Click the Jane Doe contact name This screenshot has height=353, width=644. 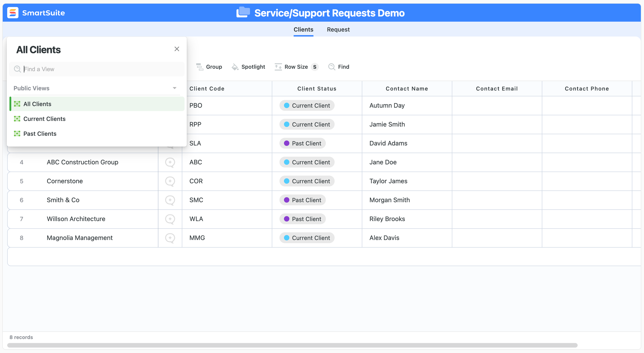point(383,162)
